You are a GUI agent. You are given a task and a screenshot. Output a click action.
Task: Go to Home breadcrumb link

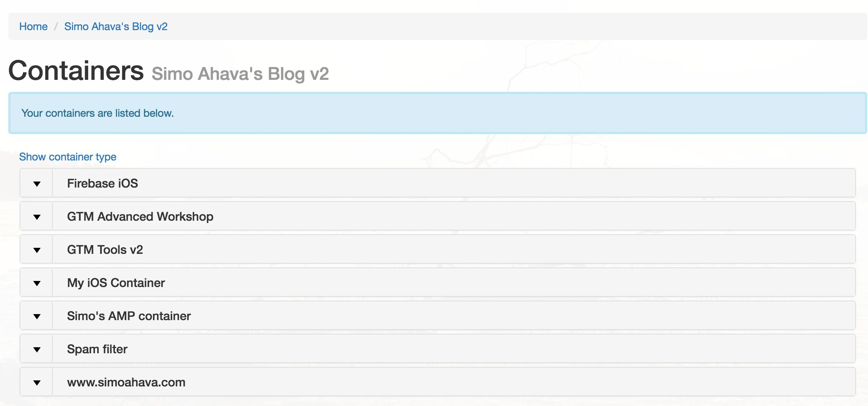(x=34, y=26)
